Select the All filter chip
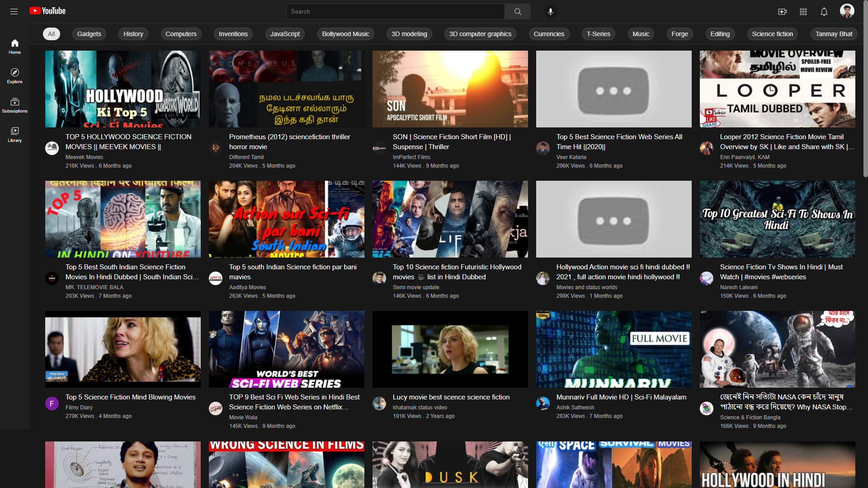Image resolution: width=868 pixels, height=488 pixels. coord(51,34)
